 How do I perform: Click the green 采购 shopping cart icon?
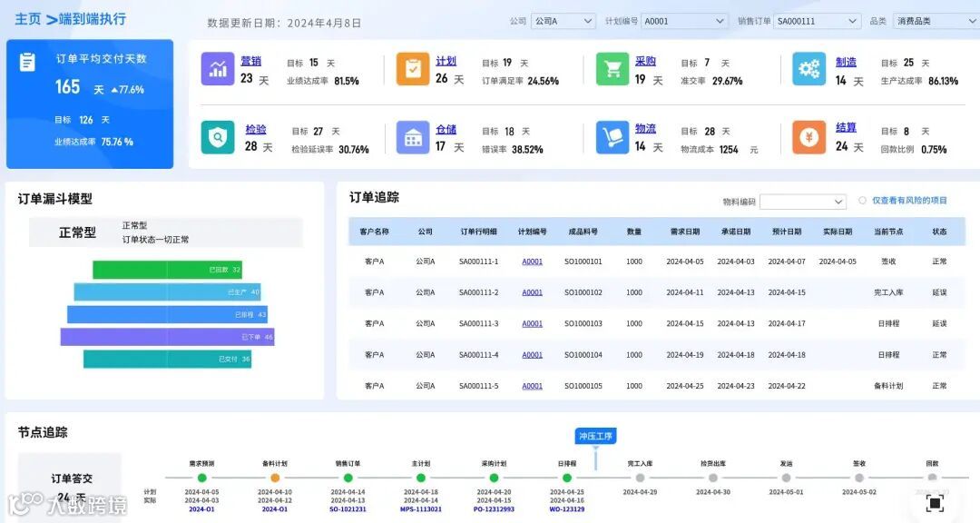(612, 69)
